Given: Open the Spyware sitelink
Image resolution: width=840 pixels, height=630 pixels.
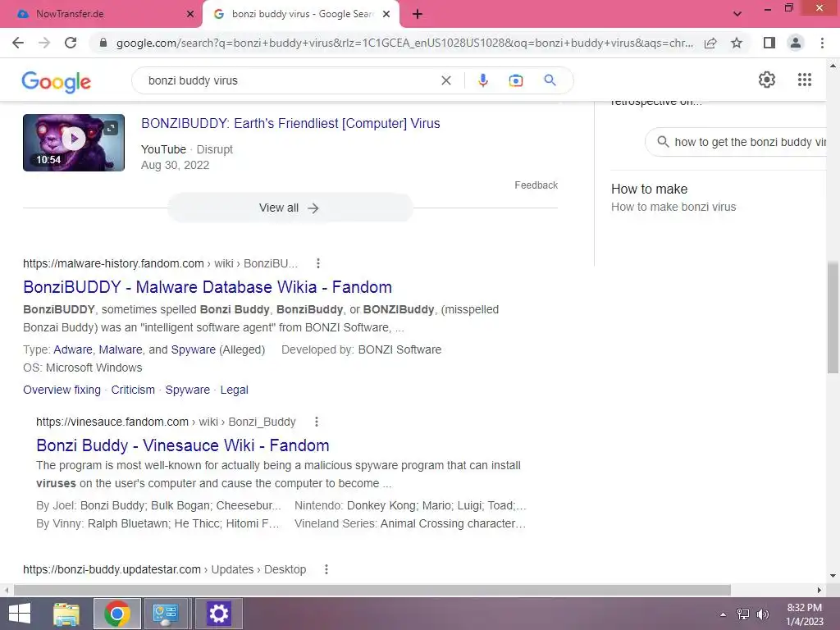Looking at the screenshot, I should click(x=188, y=390).
